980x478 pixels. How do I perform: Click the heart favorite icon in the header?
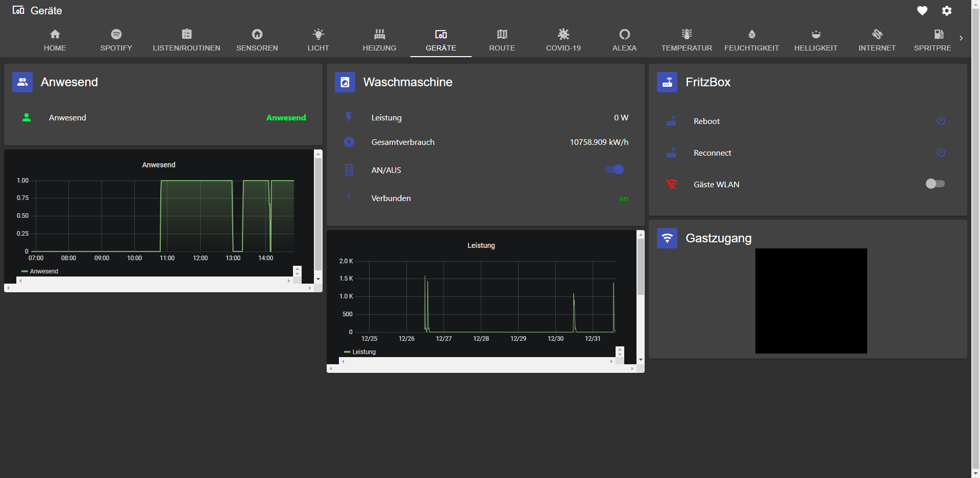pyautogui.click(x=922, y=11)
